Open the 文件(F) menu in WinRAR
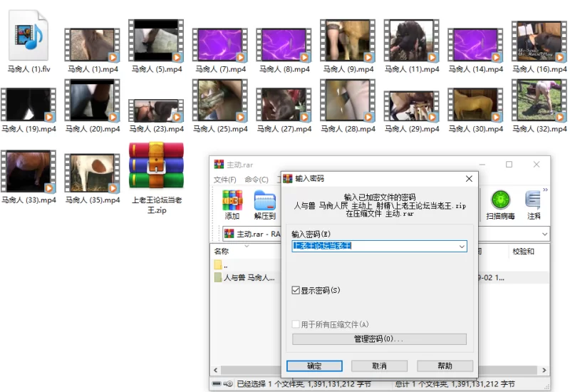 click(x=224, y=180)
